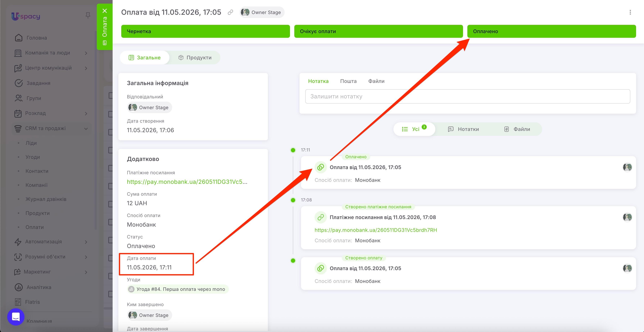Click Дата створення value 11.05.2026, 17:06
The width and height of the screenshot is (644, 332).
150,130
